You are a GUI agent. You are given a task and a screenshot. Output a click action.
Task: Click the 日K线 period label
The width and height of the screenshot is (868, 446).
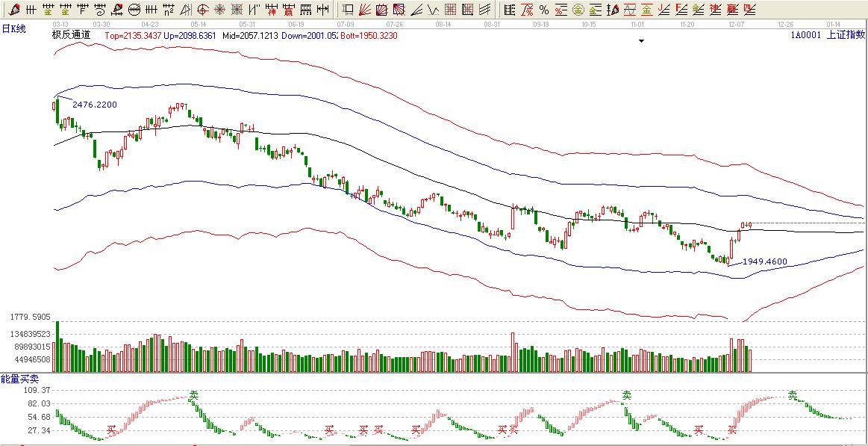click(x=13, y=28)
